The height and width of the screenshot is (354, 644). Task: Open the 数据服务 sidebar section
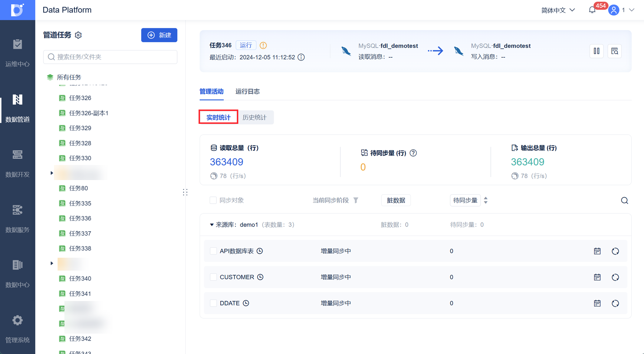18,219
